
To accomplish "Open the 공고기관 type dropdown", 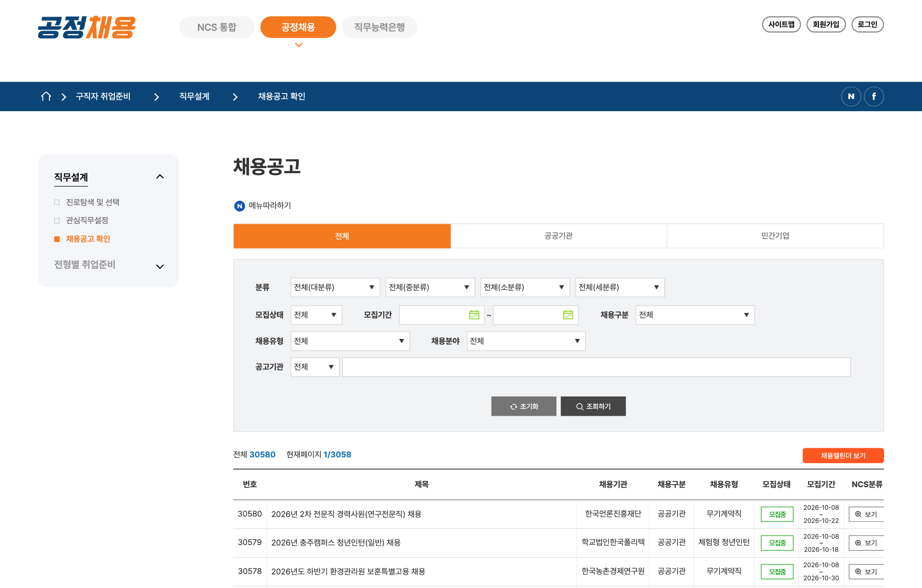I will coord(315,367).
